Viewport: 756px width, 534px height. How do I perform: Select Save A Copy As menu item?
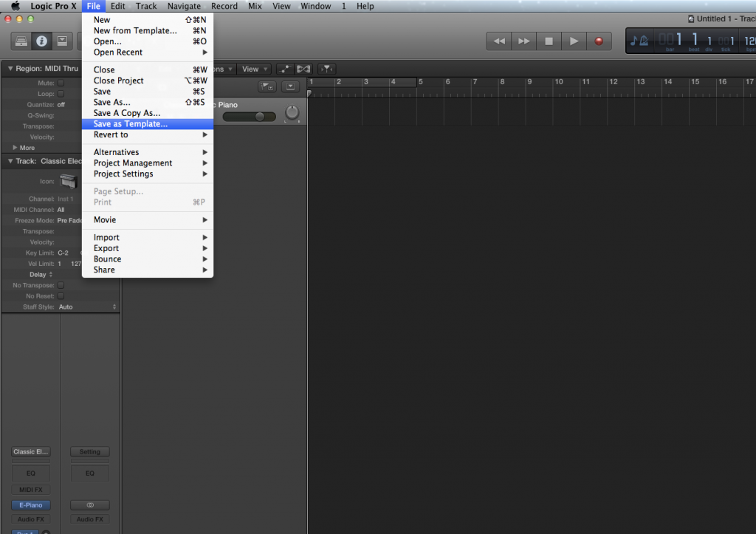[x=148, y=113]
